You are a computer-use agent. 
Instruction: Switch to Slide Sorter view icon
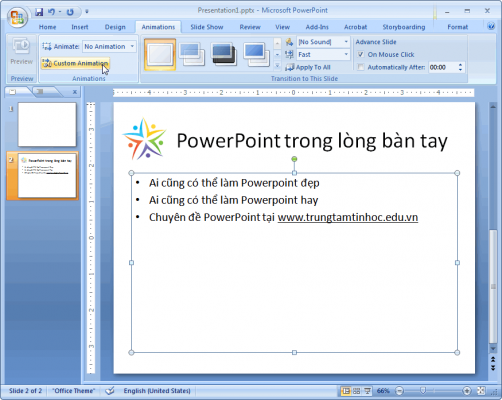pos(357,391)
